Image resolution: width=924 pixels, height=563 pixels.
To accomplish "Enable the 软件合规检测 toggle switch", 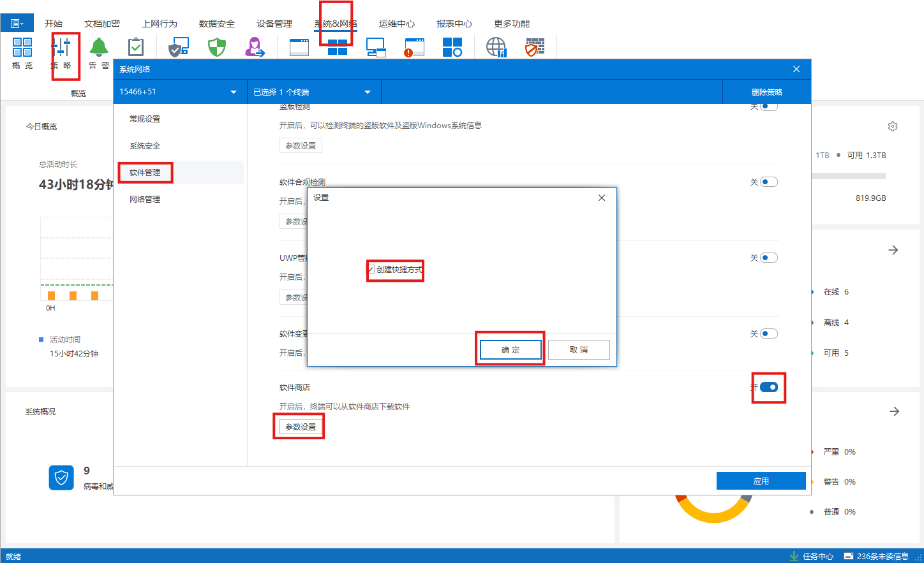I will pos(769,182).
